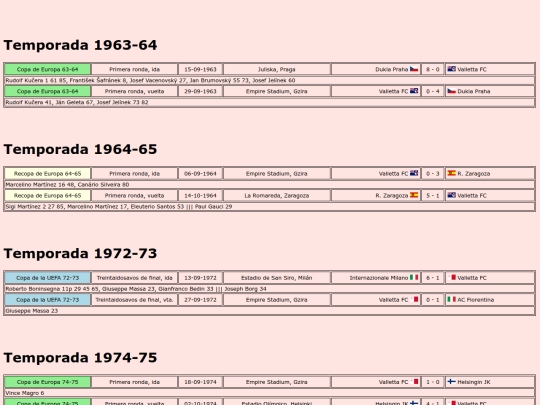The width and height of the screenshot is (540, 405).
Task: Click Empire Stadium, Gzira in 29-09-1963 row
Action: (x=277, y=91)
